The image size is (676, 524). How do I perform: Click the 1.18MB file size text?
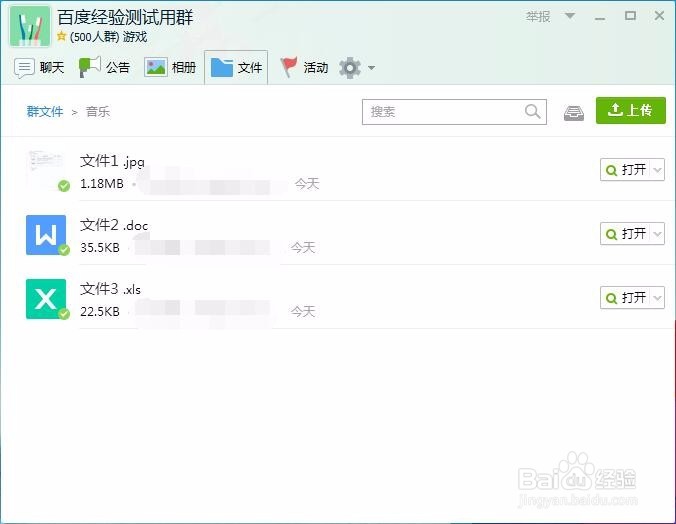pyautogui.click(x=102, y=184)
